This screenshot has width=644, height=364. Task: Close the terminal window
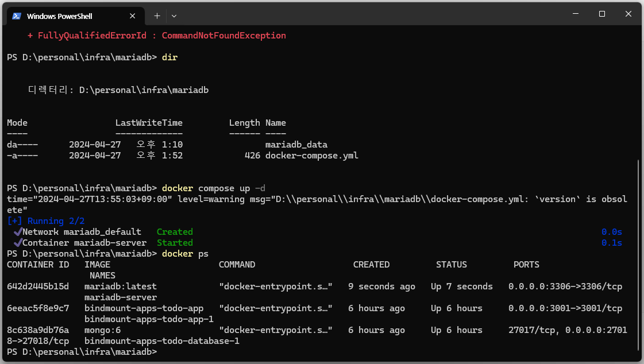628,14
